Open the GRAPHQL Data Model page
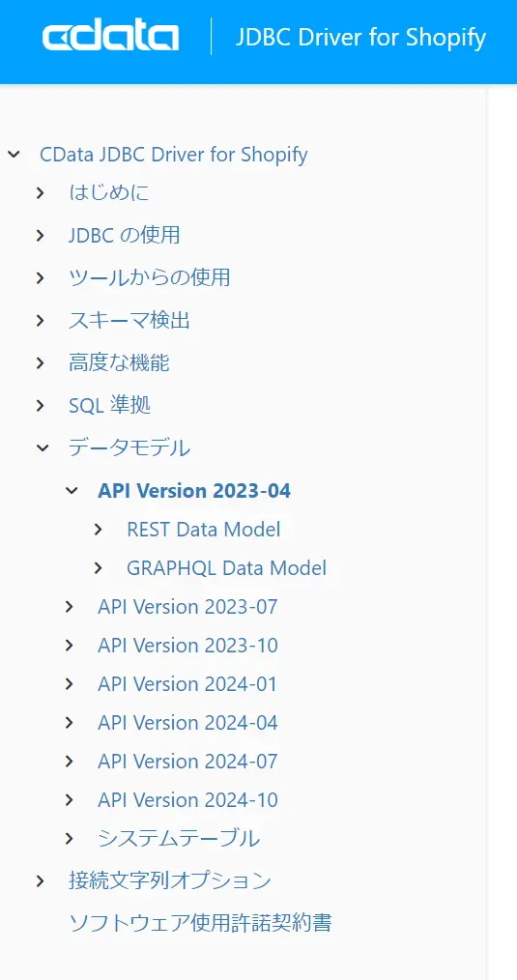This screenshot has height=980, width=517. point(226,568)
